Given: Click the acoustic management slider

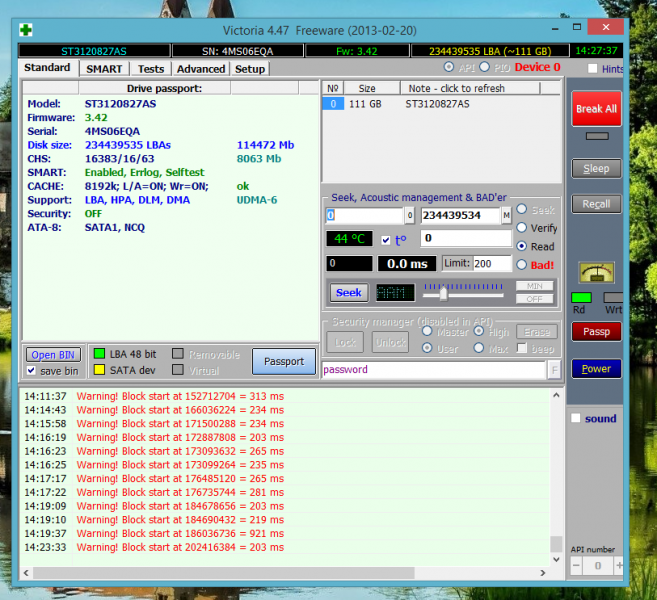Looking at the screenshot, I should point(443,292).
